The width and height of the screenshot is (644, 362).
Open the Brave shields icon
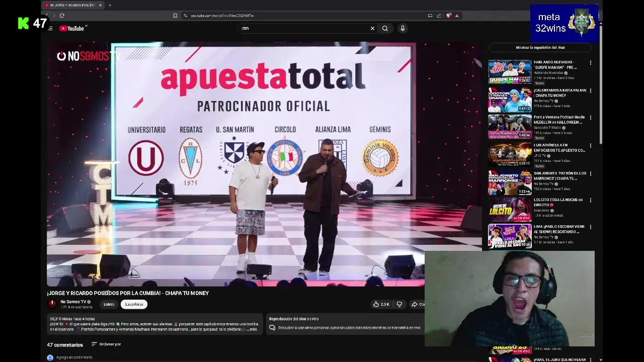(448, 16)
